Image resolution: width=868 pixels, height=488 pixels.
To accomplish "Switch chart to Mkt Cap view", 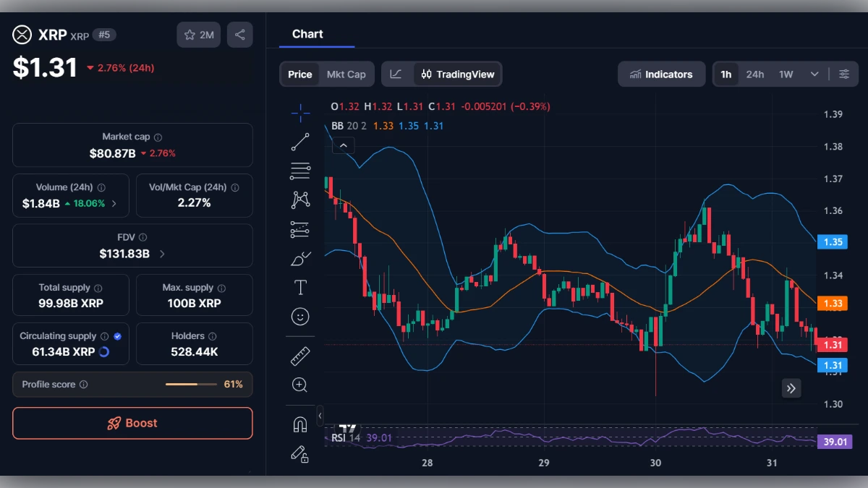I will (346, 73).
